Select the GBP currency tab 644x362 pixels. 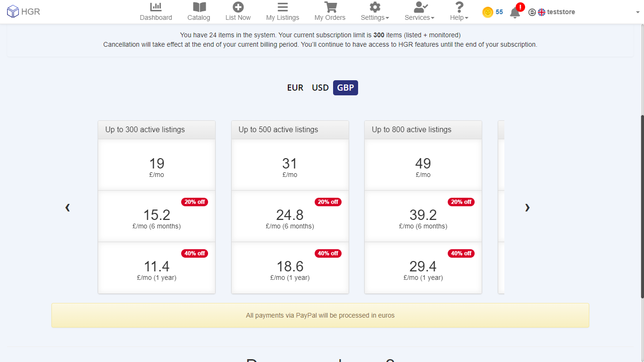(345, 88)
